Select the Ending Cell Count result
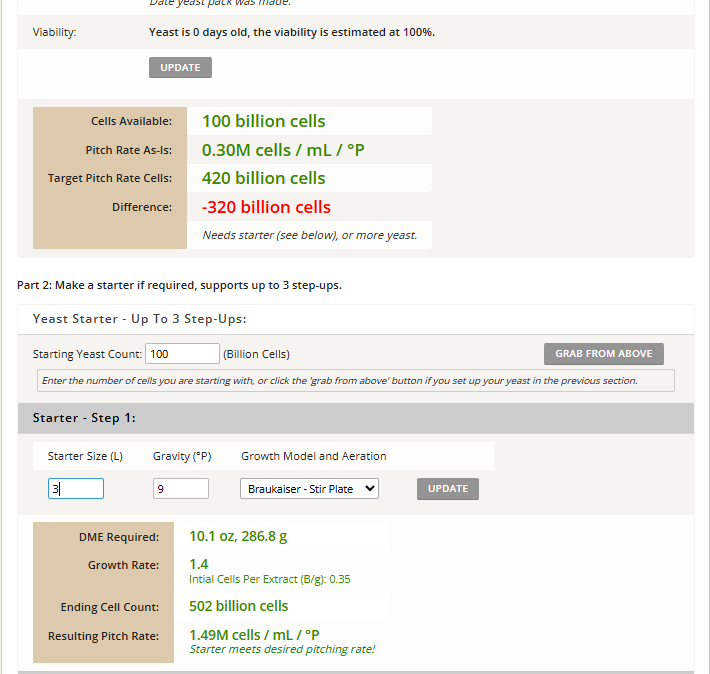 pyautogui.click(x=238, y=606)
